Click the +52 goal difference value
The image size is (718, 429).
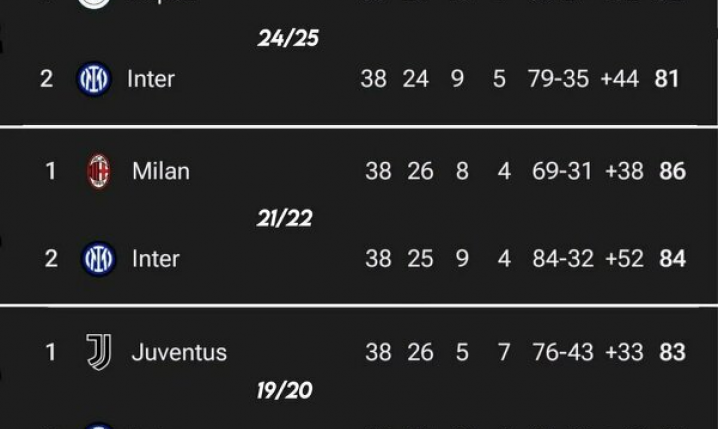(x=625, y=259)
